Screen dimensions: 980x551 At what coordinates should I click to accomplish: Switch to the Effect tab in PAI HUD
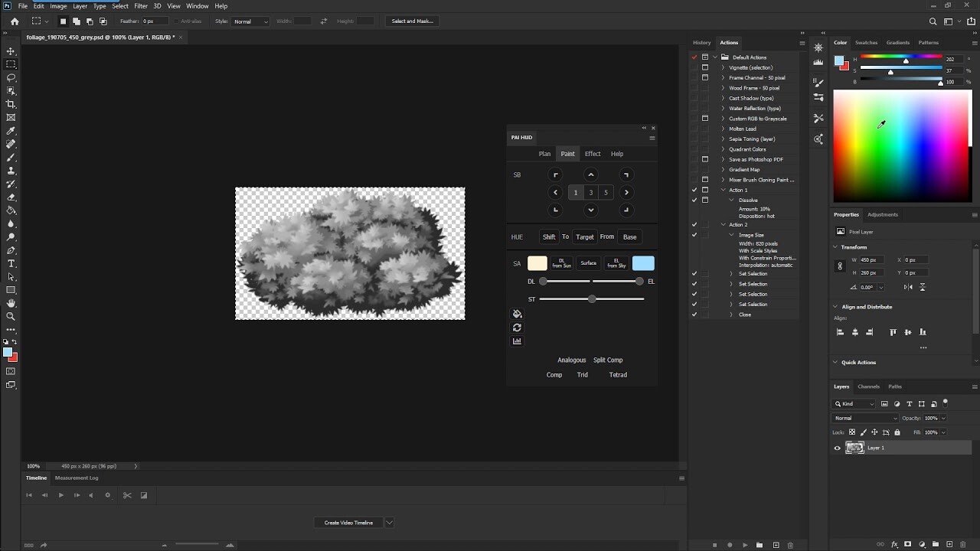coord(592,154)
